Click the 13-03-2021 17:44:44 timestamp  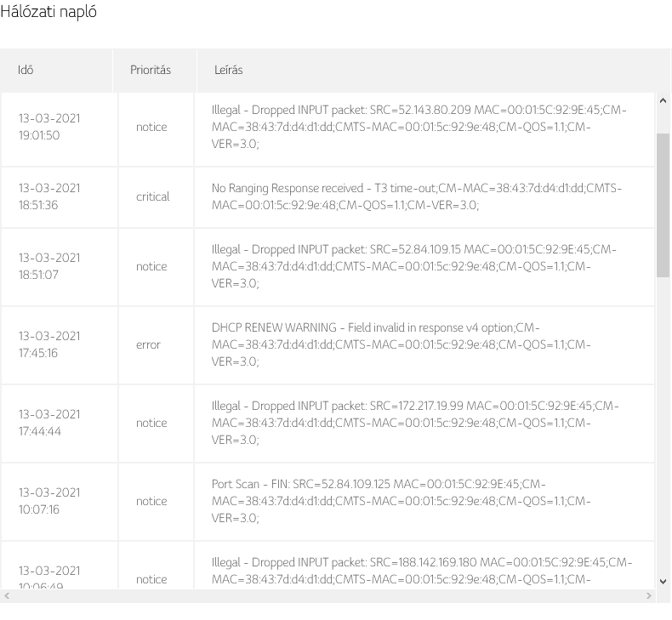point(49,423)
